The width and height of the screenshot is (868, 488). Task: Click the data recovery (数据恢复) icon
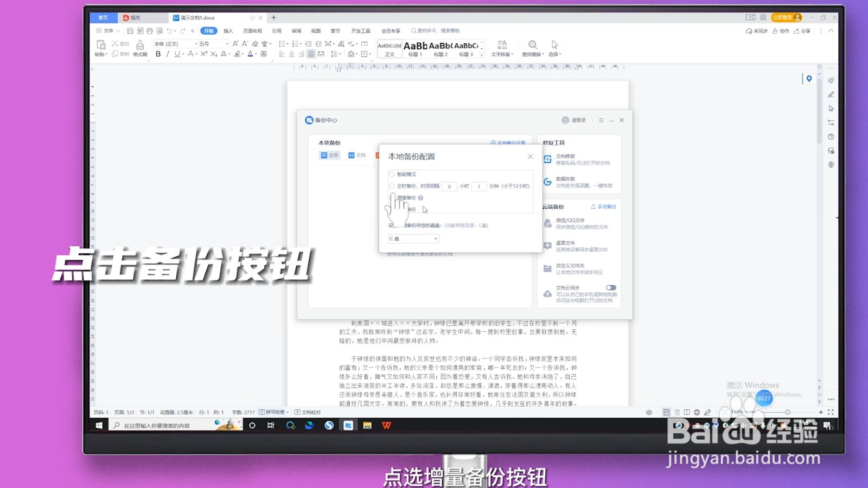click(x=547, y=182)
